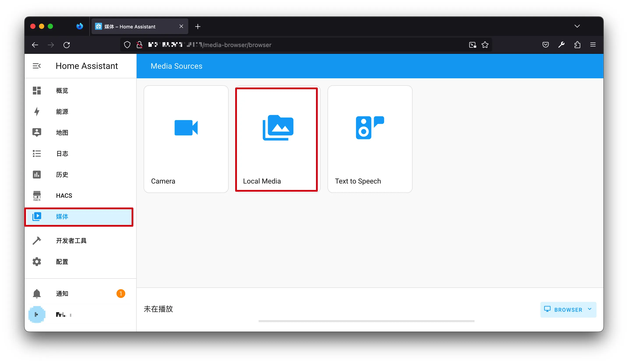Open the 历史 history chart icon
The height and width of the screenshot is (364, 628).
pos(37,175)
